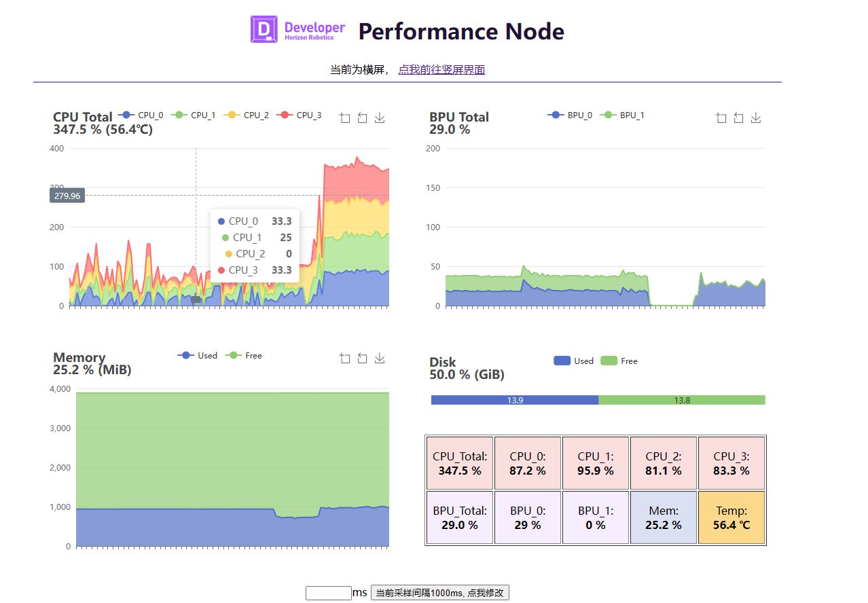Image resolution: width=868 pixels, height=603 pixels.
Task: Select the Temp 56.4 ℃ cell
Action: [731, 517]
